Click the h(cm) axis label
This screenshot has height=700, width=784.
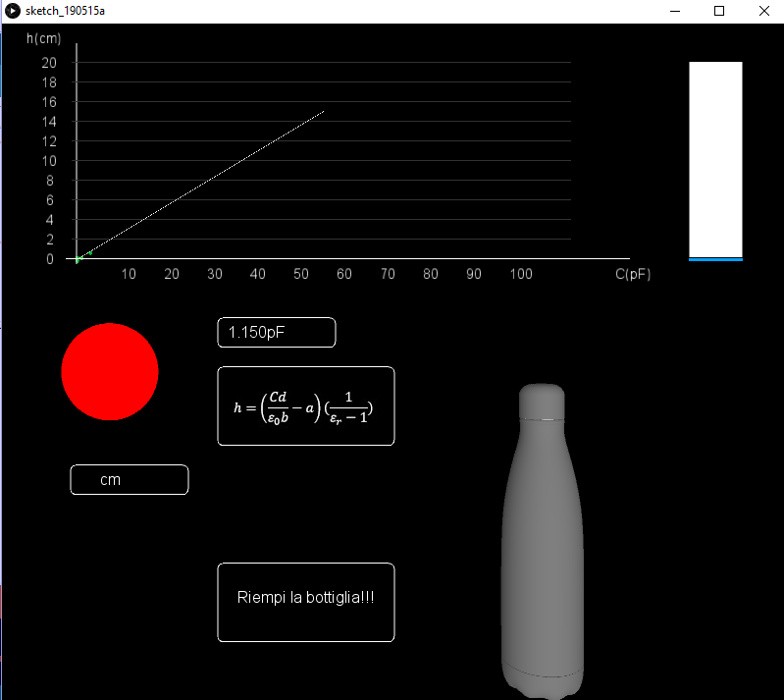click(x=43, y=38)
